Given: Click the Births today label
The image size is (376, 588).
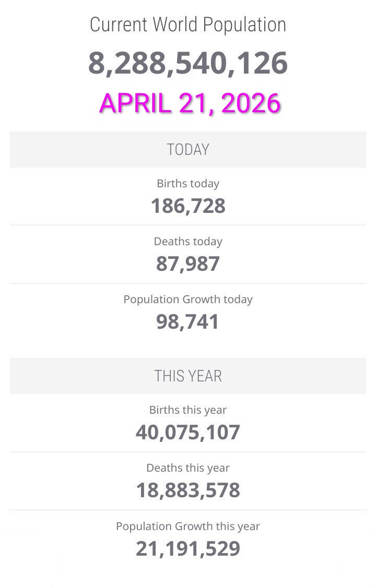Looking at the screenshot, I should coord(188,184).
